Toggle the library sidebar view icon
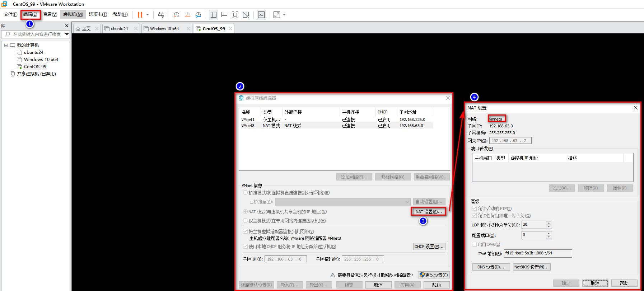The height and width of the screenshot is (291, 644). [214, 15]
